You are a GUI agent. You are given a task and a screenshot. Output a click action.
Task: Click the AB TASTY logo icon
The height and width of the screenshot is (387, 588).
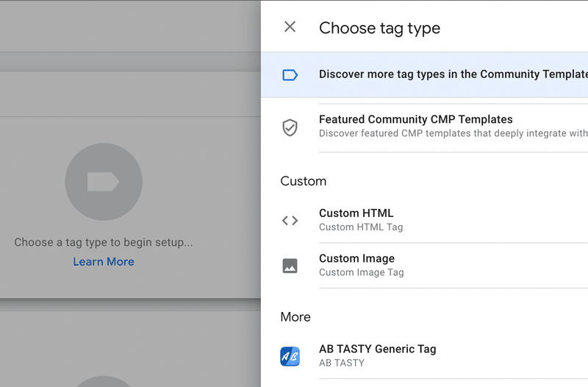290,356
